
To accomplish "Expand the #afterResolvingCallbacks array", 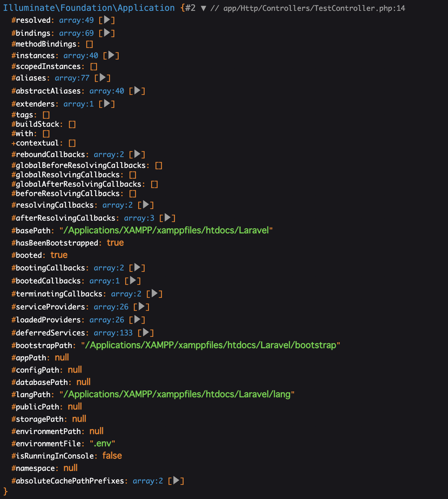I will (x=167, y=218).
